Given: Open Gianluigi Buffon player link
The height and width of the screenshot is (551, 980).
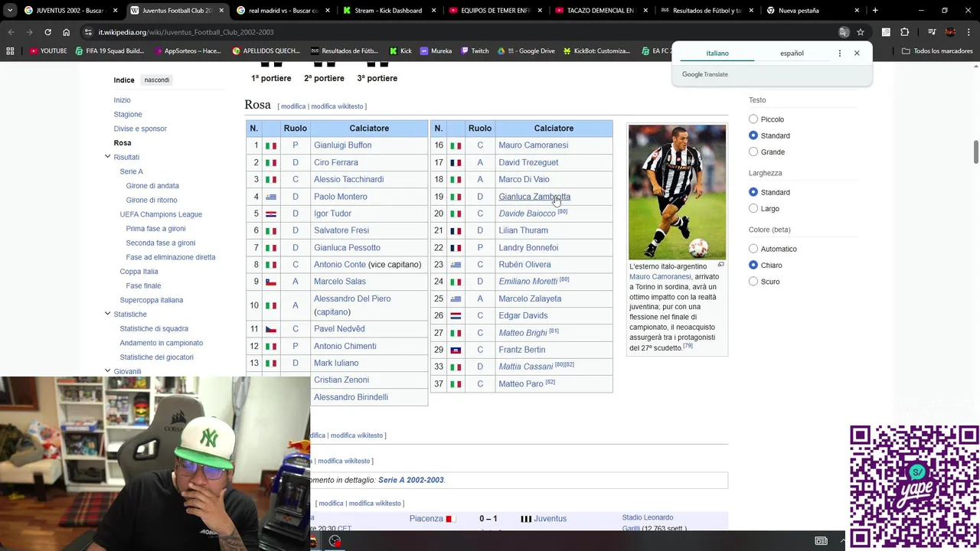Looking at the screenshot, I should tap(342, 145).
